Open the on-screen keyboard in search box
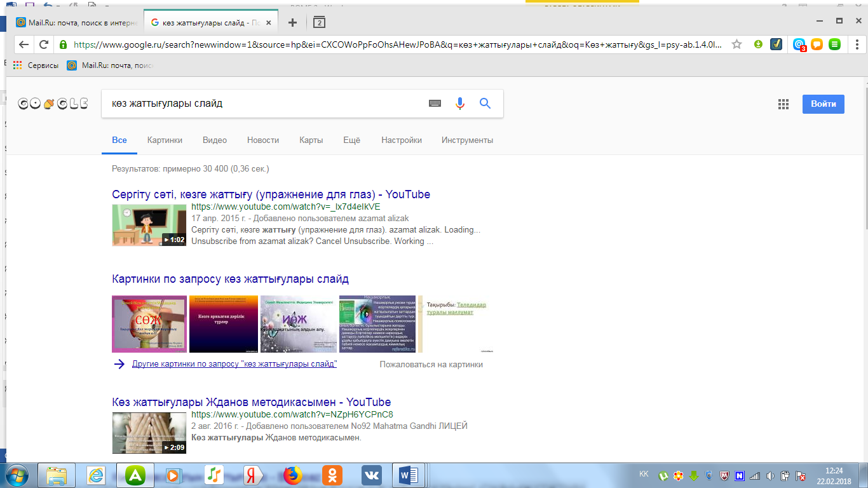 [x=435, y=104]
